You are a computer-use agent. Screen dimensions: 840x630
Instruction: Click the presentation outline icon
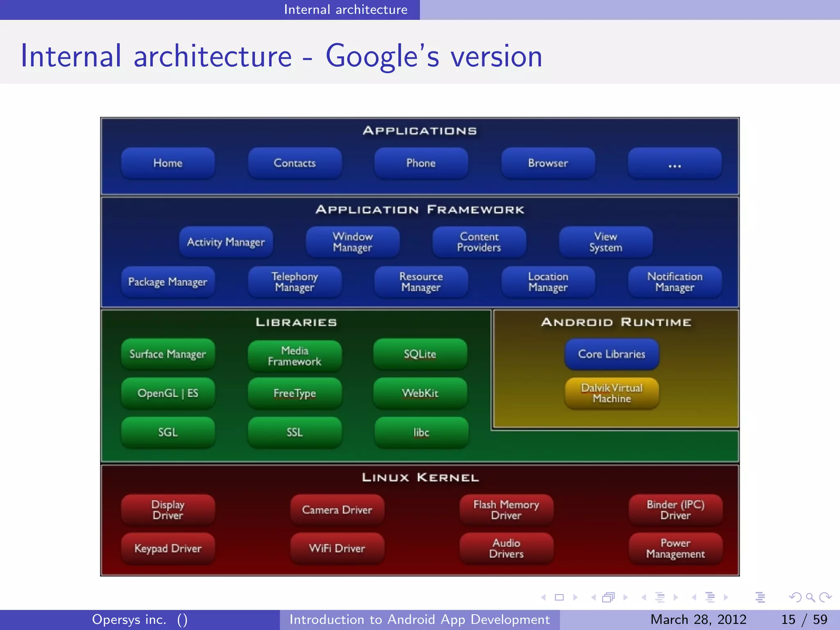point(760,598)
